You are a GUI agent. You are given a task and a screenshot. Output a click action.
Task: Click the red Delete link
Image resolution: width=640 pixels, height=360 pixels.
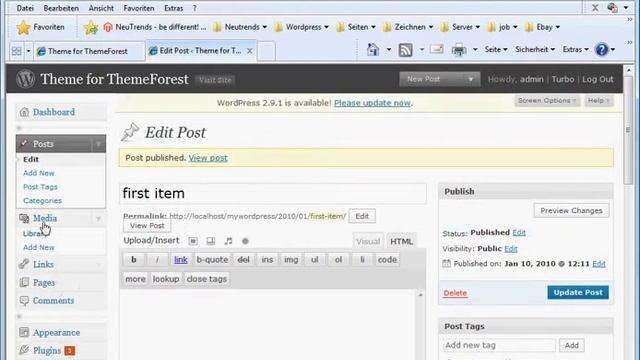coord(455,293)
